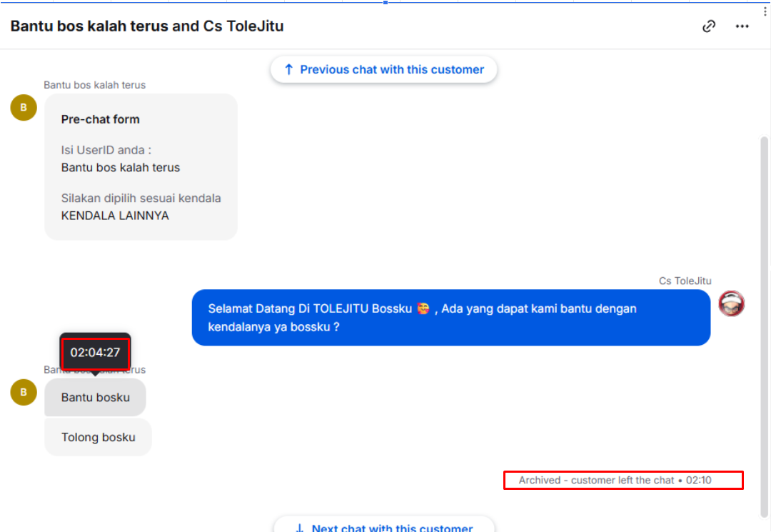Click the chat title Bantu bos kalah terus and Cs ToleJitu
Screen dimensions: 771x532
[x=147, y=26]
